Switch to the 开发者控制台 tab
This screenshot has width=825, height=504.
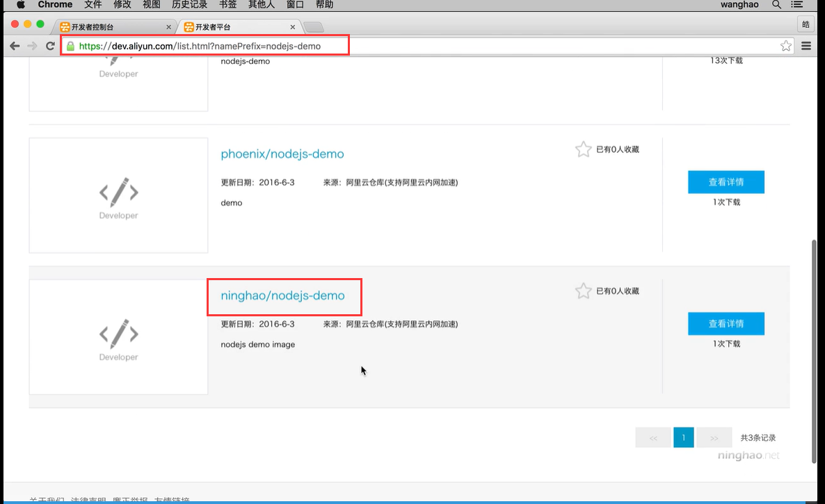tap(115, 27)
